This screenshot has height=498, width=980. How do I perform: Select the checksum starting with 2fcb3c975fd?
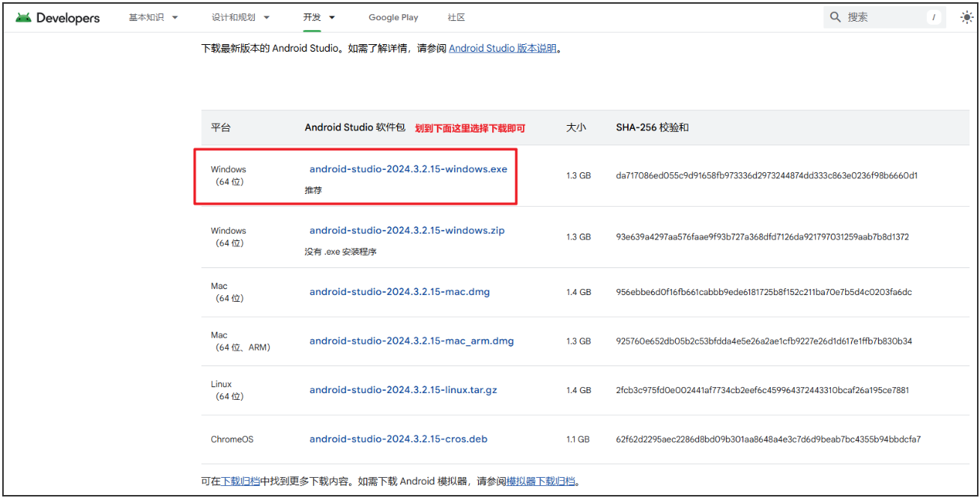[x=763, y=390]
